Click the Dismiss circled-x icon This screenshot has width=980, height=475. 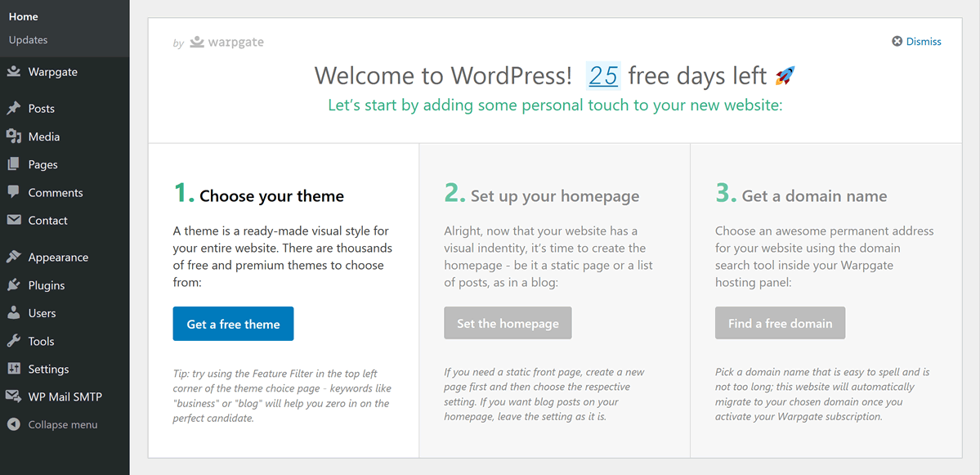pos(897,41)
